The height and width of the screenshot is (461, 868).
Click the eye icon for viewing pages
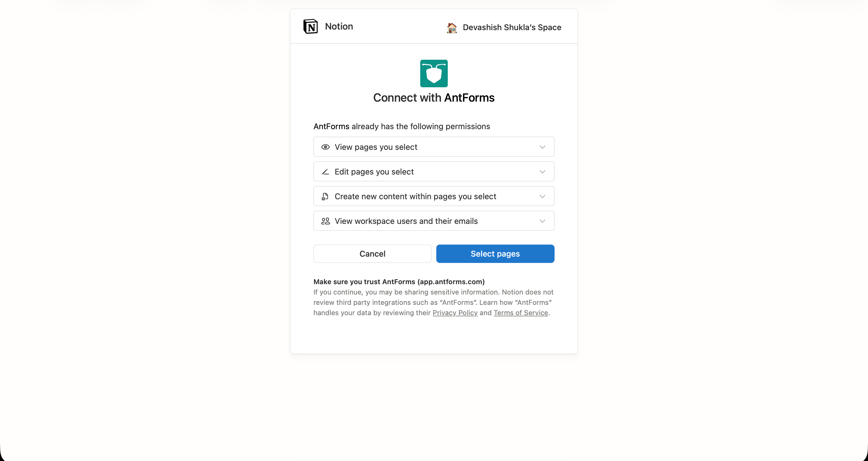325,147
